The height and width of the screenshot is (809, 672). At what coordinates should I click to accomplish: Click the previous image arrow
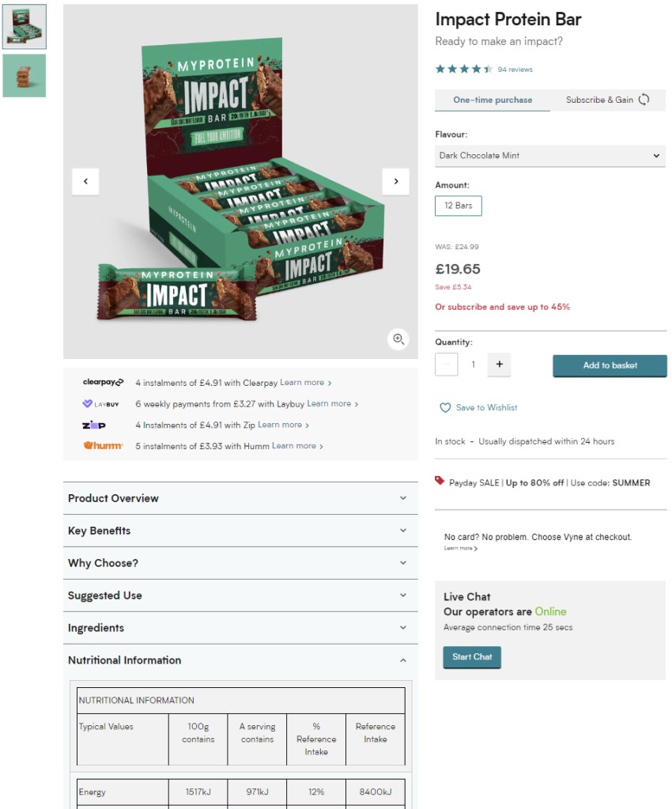(x=85, y=182)
